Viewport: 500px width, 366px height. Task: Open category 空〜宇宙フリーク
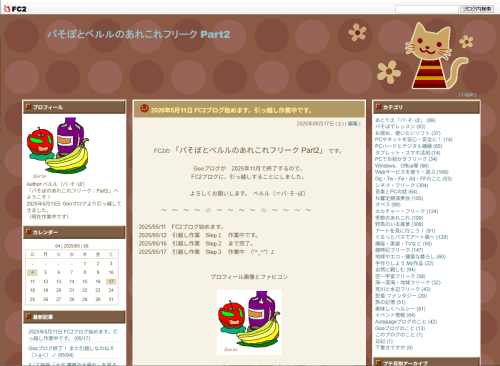(x=400, y=276)
